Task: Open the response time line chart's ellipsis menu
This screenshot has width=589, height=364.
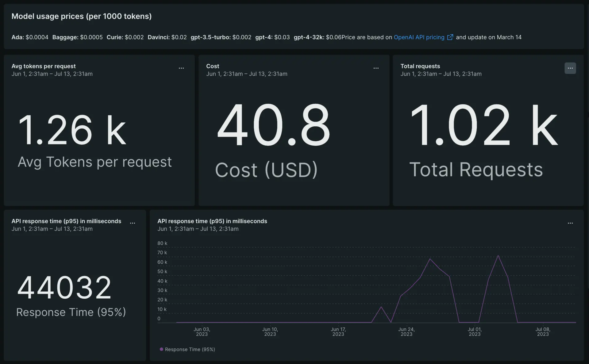Action: point(570,223)
